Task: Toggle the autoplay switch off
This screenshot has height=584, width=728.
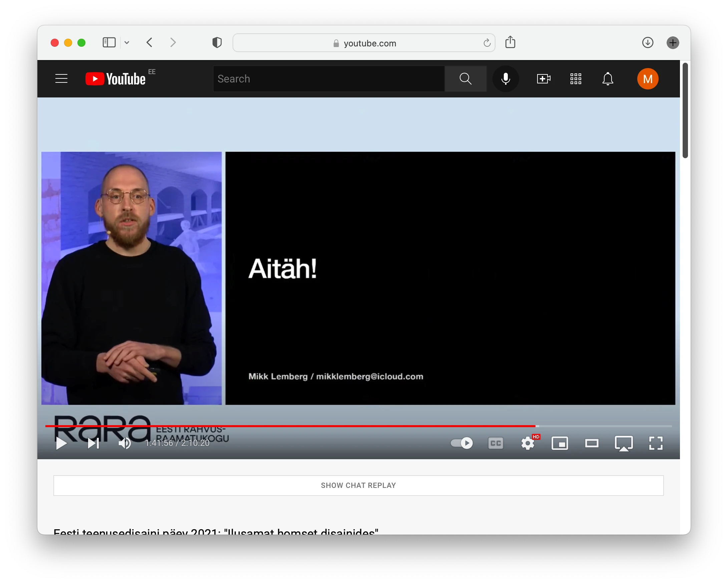Action: tap(461, 443)
